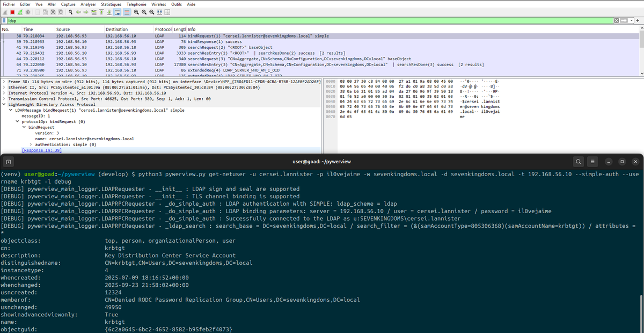Open the Fichier menu
This screenshot has width=644, height=333.
tap(9, 4)
